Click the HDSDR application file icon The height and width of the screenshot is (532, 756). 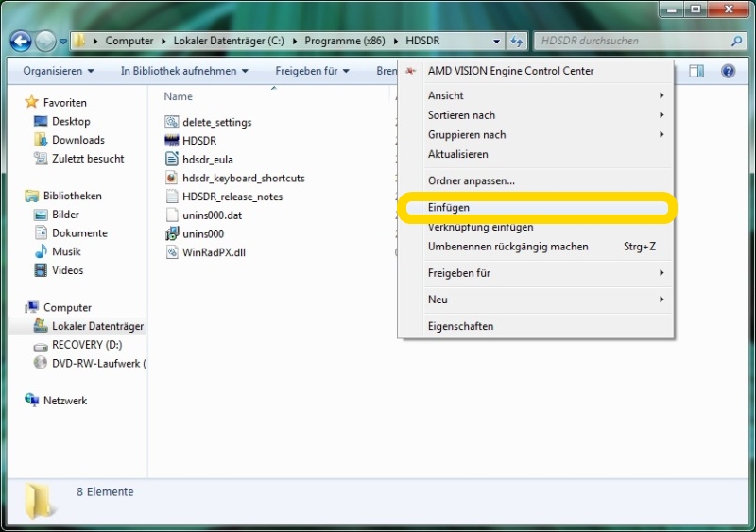coord(172,141)
